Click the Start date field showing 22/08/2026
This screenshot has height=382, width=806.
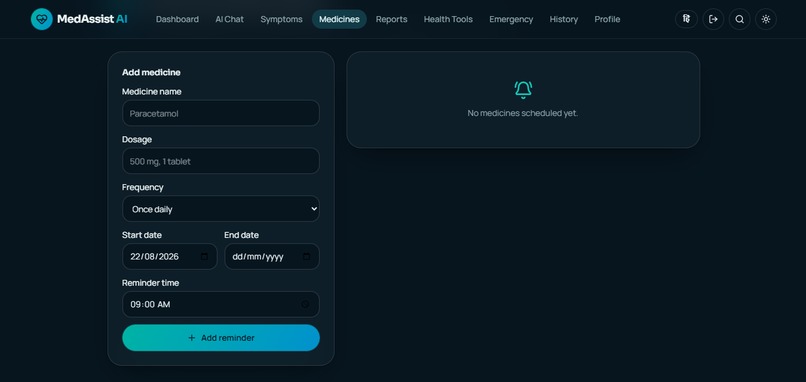170,256
